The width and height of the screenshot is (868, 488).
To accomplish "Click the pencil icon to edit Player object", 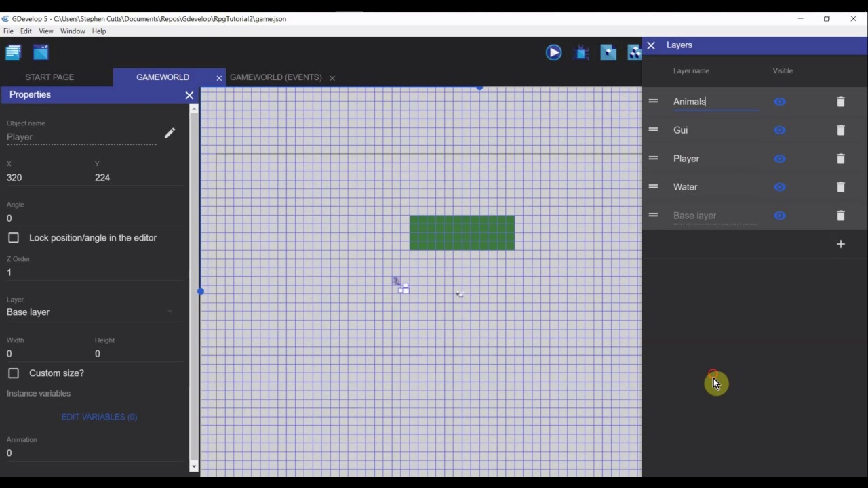I will [x=170, y=133].
